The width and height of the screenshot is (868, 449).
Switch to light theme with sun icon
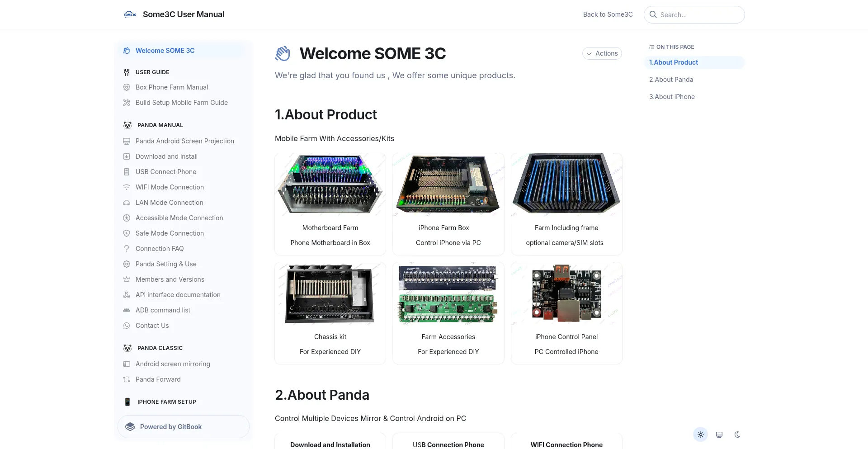pyautogui.click(x=701, y=435)
